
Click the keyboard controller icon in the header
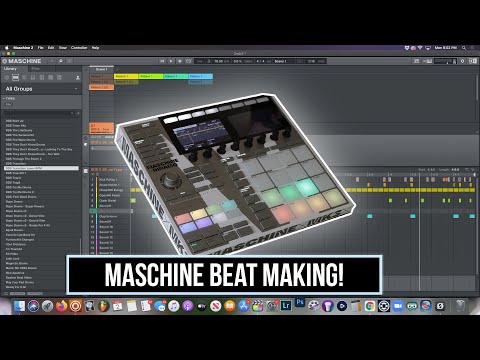428,61
